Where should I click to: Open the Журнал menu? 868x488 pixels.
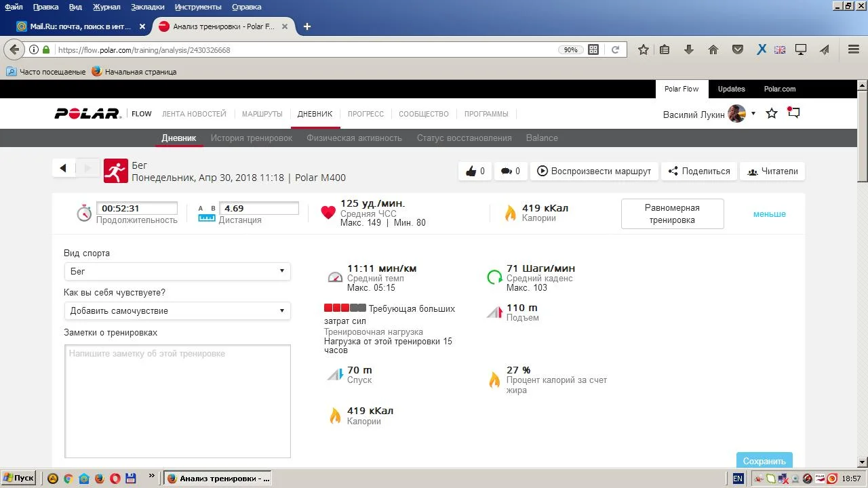click(106, 7)
